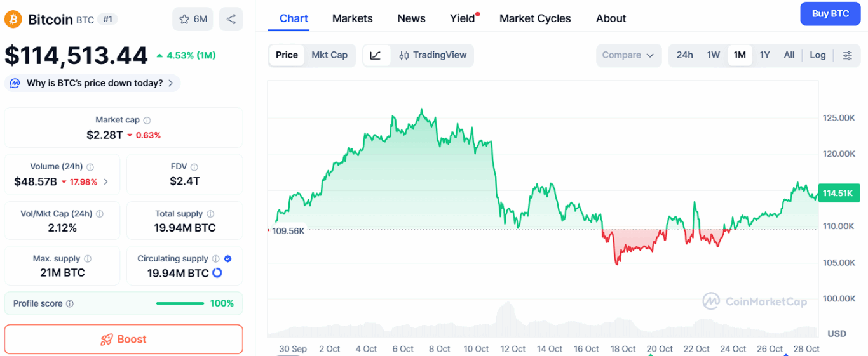Open the Markets tab
Screen dimensions: 868x356
(352, 18)
